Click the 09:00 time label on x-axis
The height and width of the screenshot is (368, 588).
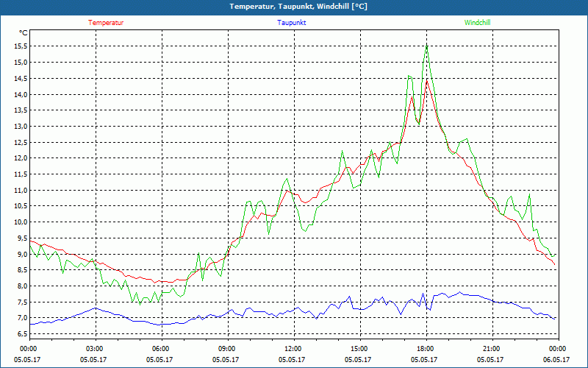pyautogui.click(x=228, y=349)
